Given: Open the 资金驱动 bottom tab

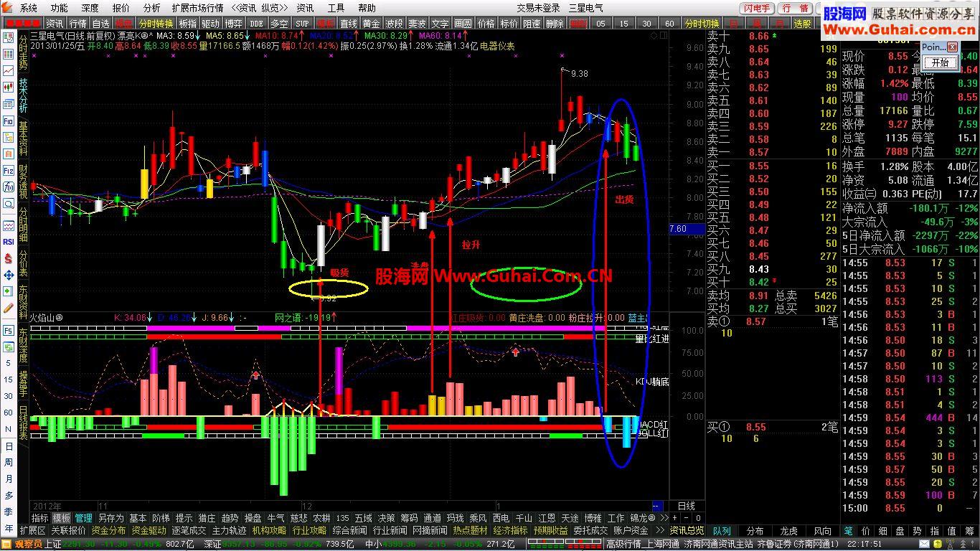Looking at the screenshot, I should [149, 531].
